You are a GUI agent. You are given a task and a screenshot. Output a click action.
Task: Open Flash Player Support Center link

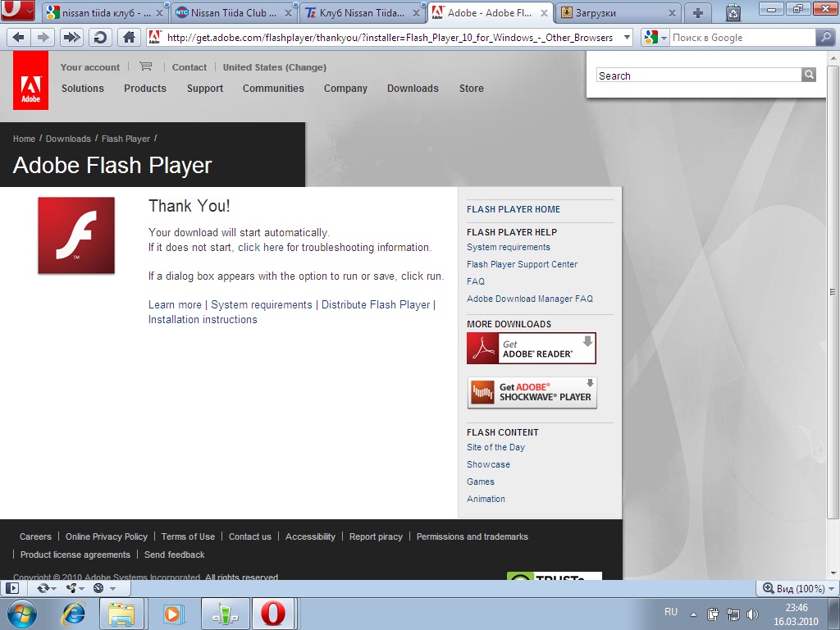pos(522,264)
